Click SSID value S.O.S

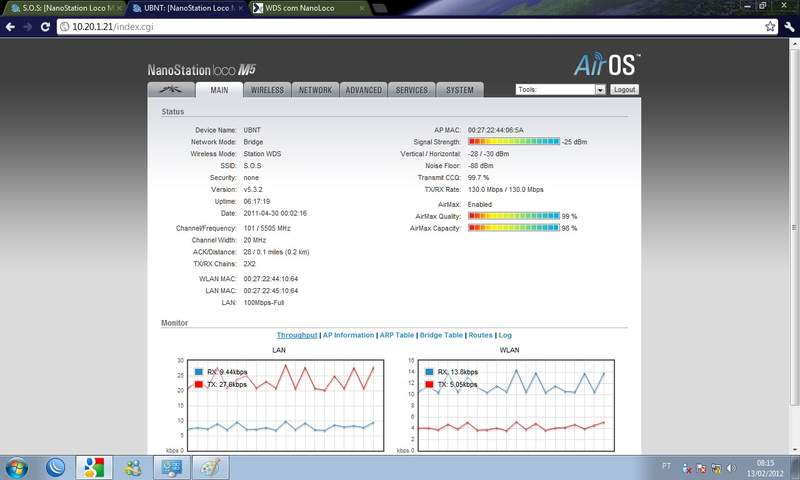[x=252, y=166]
